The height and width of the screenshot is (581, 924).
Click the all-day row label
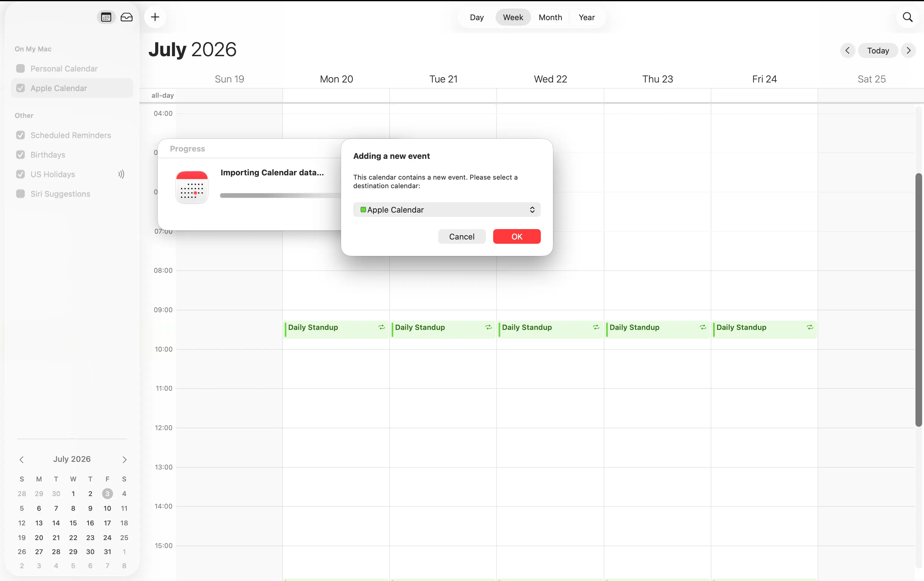162,95
